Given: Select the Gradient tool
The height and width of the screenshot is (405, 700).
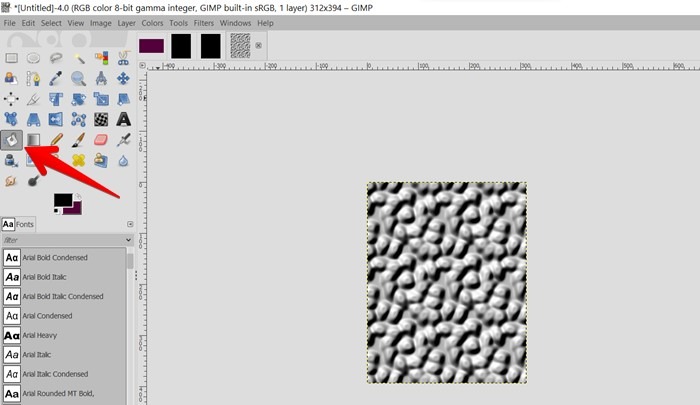Looking at the screenshot, I should click(x=33, y=140).
